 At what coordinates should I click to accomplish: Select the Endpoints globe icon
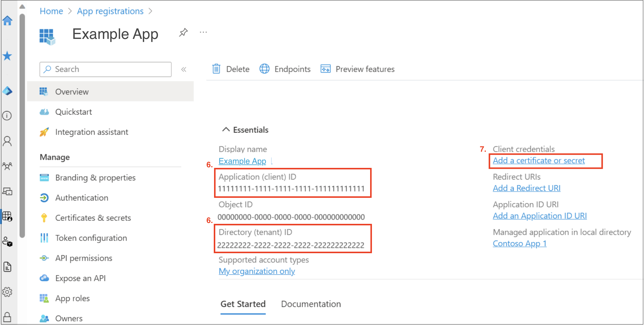[x=264, y=69]
